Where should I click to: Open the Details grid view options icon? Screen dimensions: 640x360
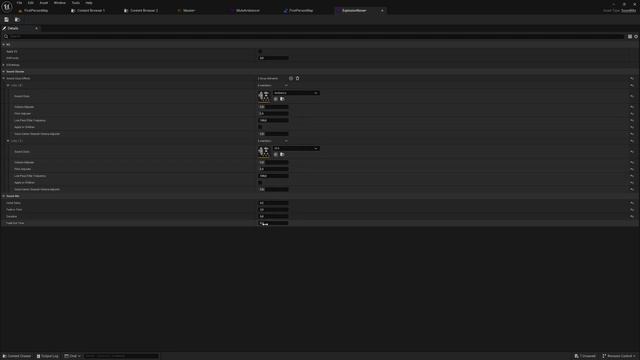pyautogui.click(x=630, y=36)
